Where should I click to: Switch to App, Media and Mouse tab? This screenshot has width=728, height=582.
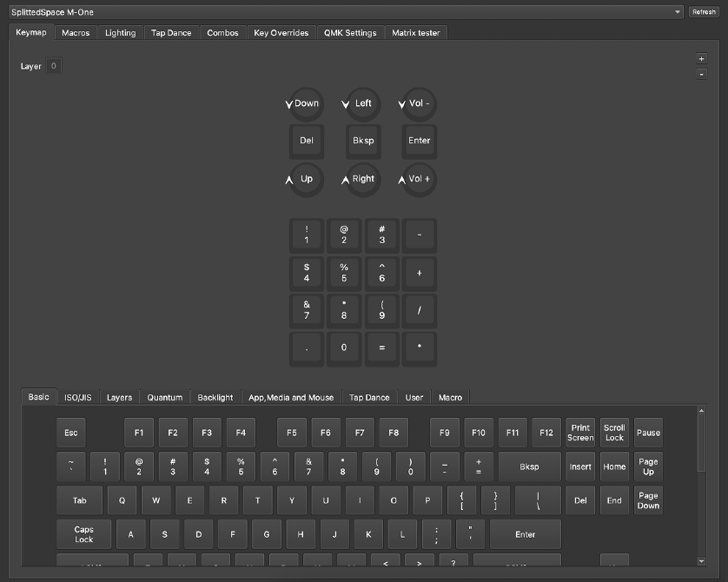coord(291,397)
